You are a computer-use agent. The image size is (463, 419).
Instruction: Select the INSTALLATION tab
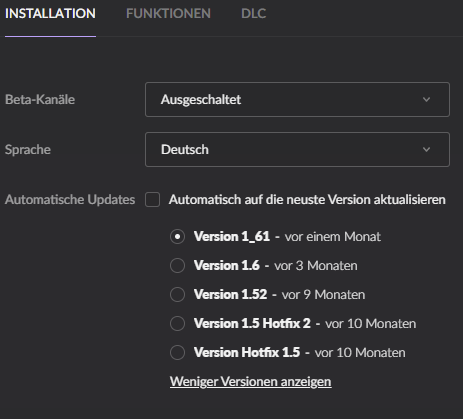click(x=50, y=14)
